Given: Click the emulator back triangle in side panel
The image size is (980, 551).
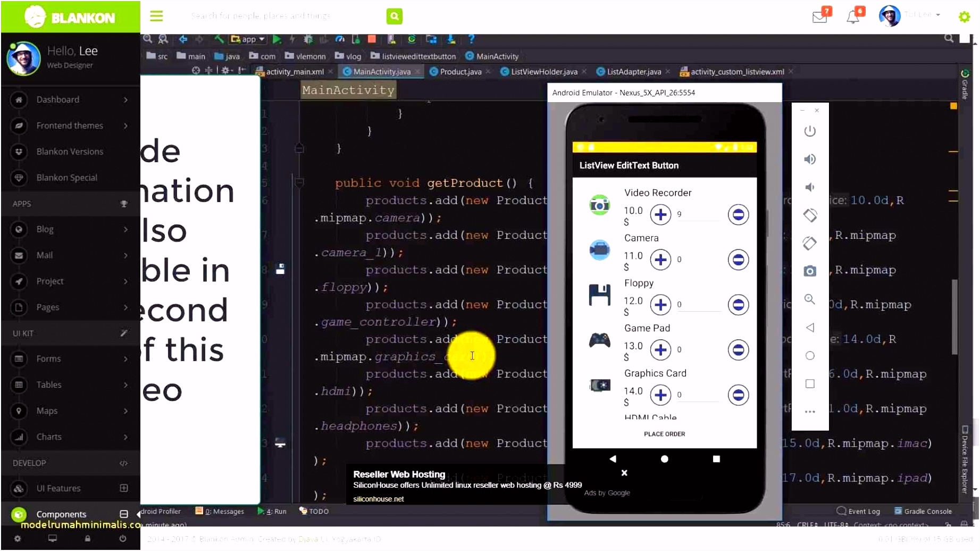Looking at the screenshot, I should (x=809, y=328).
